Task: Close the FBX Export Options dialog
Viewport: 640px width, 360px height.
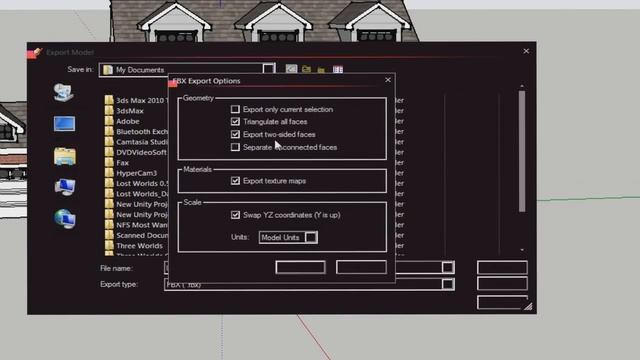Action: click(388, 80)
